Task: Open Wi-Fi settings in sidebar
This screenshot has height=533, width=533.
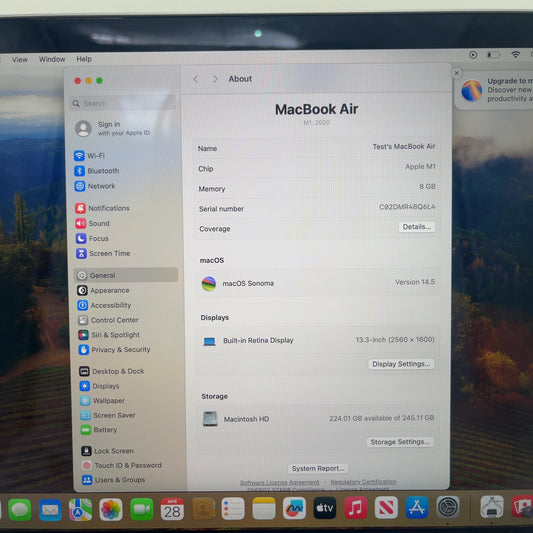Action: click(x=89, y=156)
